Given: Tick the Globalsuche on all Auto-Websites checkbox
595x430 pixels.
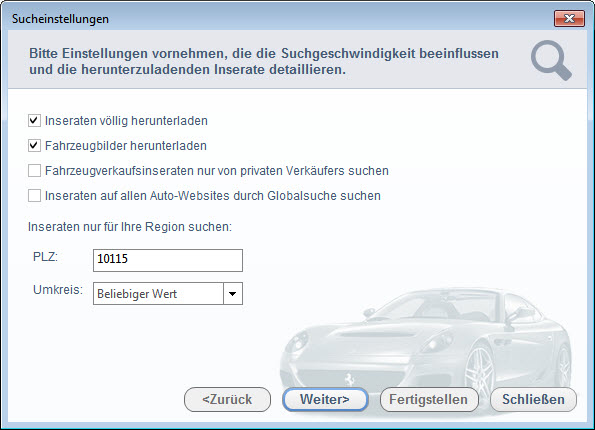Looking at the screenshot, I should [34, 196].
